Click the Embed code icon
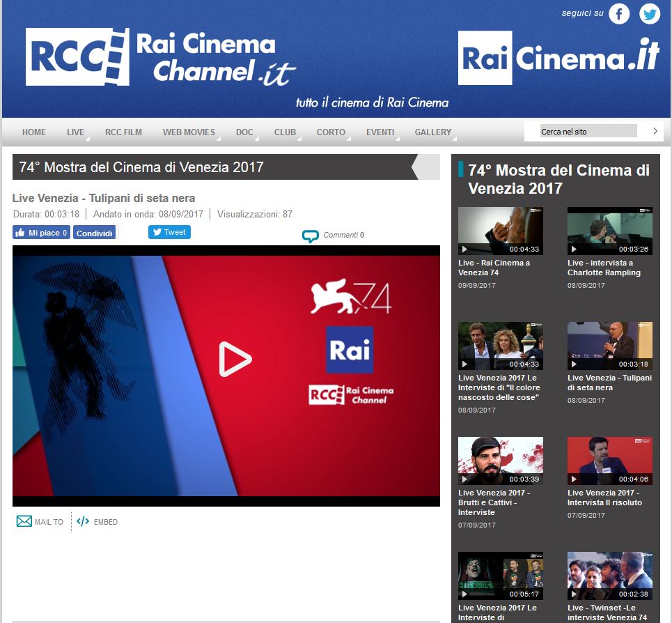This screenshot has width=672, height=623. [83, 521]
